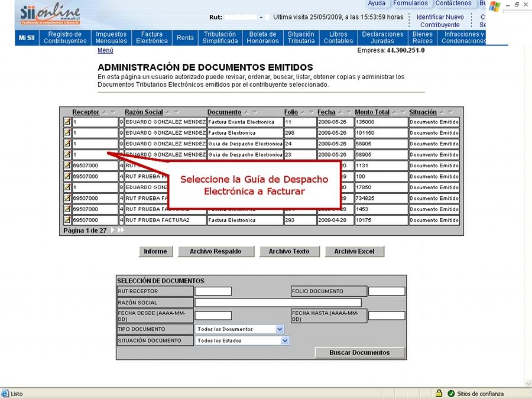Image resolution: width=532 pixels, height=399 pixels.
Task: Sort Monto Total ascending with up arrow
Action: coord(395,112)
